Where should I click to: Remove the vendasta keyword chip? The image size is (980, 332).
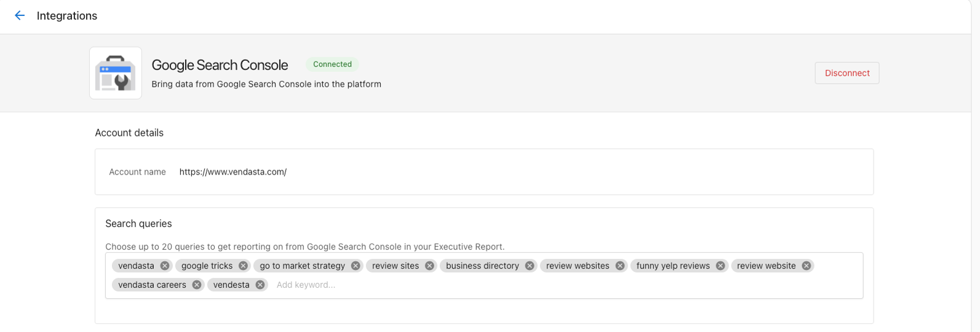(x=165, y=266)
